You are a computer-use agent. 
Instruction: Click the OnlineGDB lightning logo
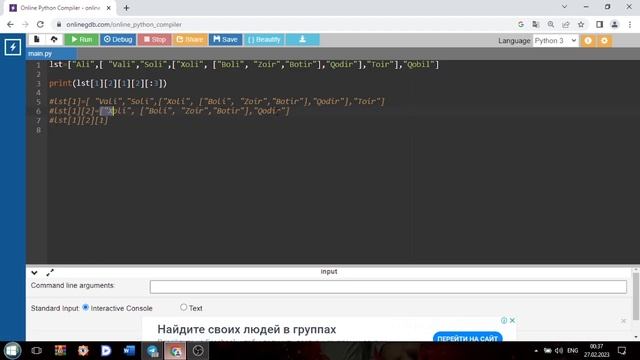pos(13,47)
